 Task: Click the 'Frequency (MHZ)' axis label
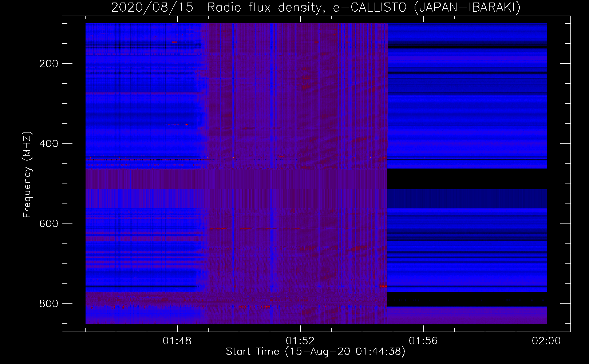click(27, 175)
